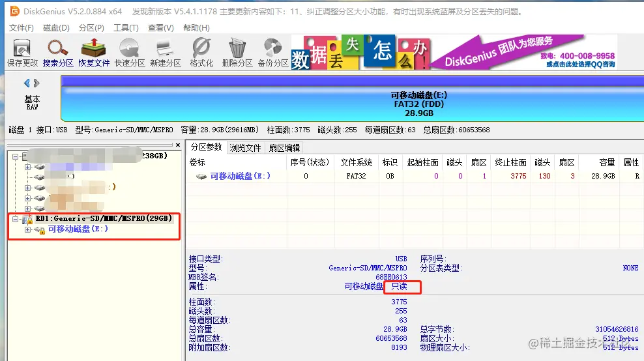Click the 序号(状态) column header
This screenshot has width=644, height=361.
coord(310,163)
